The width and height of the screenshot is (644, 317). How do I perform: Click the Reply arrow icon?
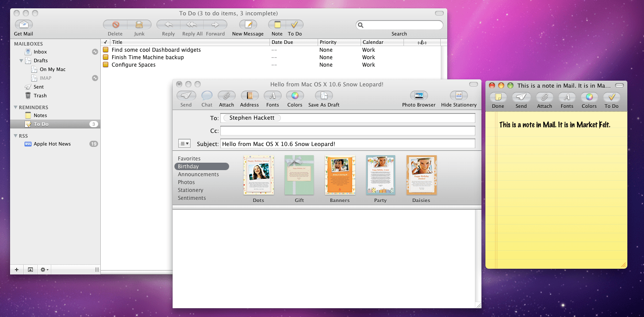(x=168, y=25)
